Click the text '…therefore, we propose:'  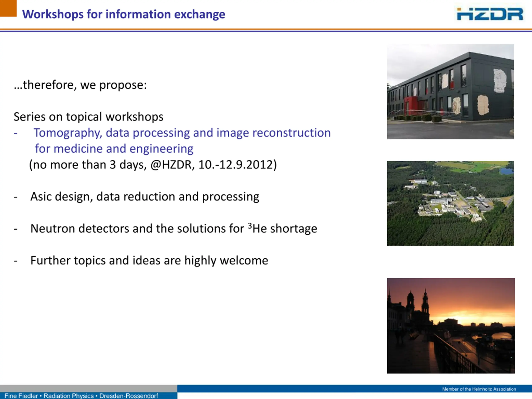80,85
